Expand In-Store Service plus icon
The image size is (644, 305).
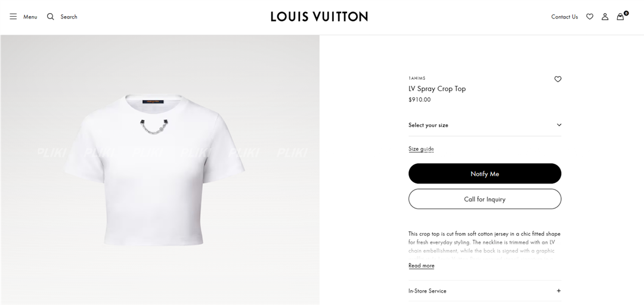click(559, 291)
